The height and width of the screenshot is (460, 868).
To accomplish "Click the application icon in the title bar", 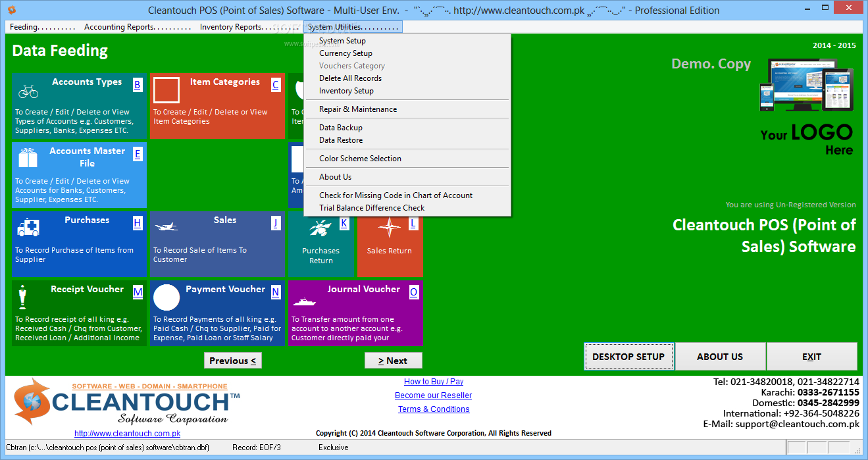I will pyautogui.click(x=11, y=10).
